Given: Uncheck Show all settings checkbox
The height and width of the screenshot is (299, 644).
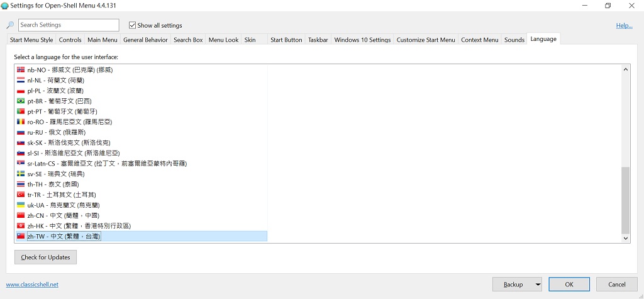Looking at the screenshot, I should (x=132, y=25).
